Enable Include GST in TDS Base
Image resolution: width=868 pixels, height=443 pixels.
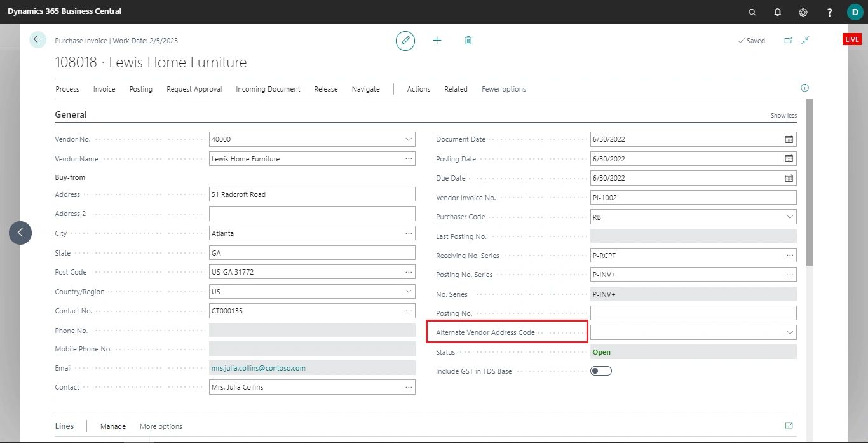coord(600,371)
